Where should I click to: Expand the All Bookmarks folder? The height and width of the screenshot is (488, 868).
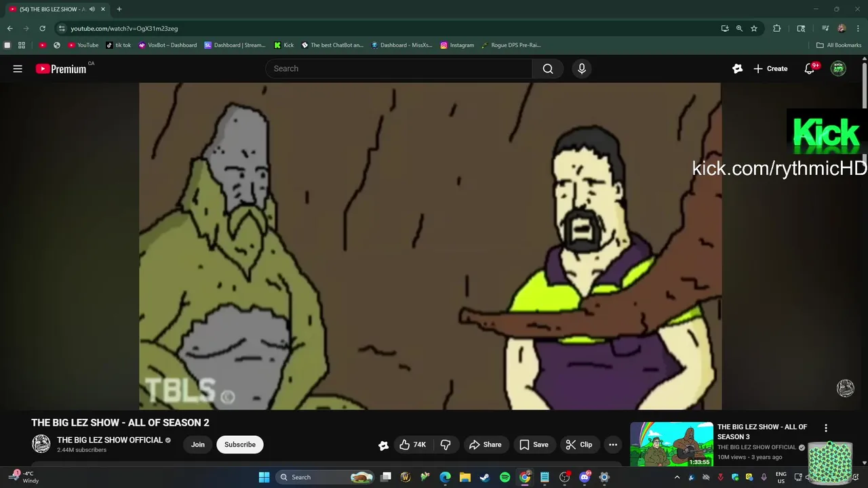coord(839,45)
